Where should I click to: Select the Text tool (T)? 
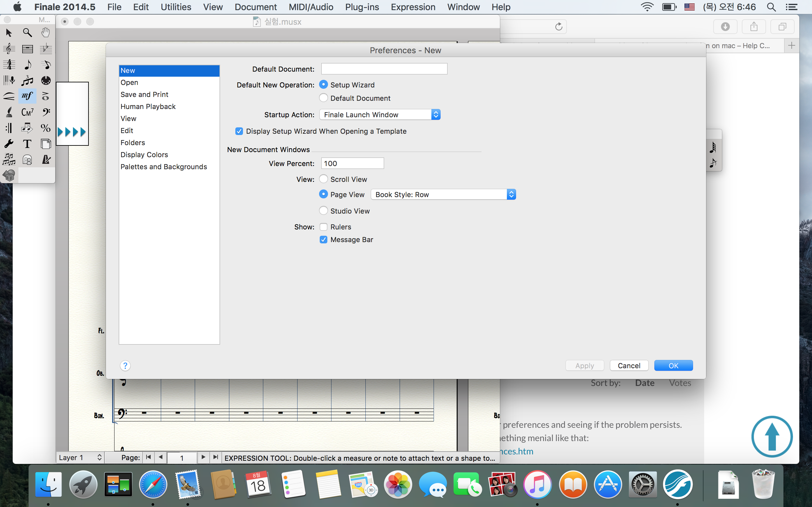pos(27,144)
